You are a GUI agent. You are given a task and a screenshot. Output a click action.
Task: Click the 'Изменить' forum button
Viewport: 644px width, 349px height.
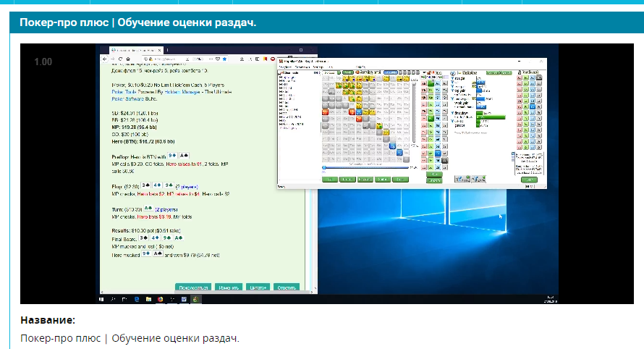229,287
